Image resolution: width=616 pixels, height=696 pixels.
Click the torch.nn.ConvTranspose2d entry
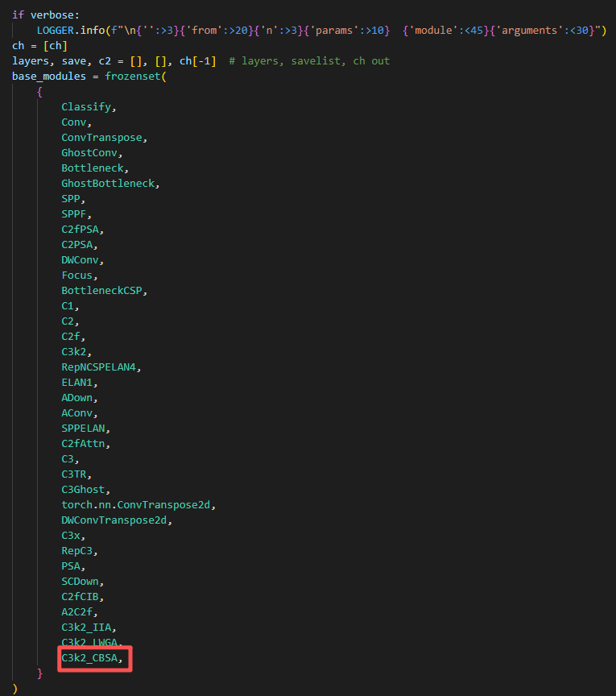click(138, 504)
